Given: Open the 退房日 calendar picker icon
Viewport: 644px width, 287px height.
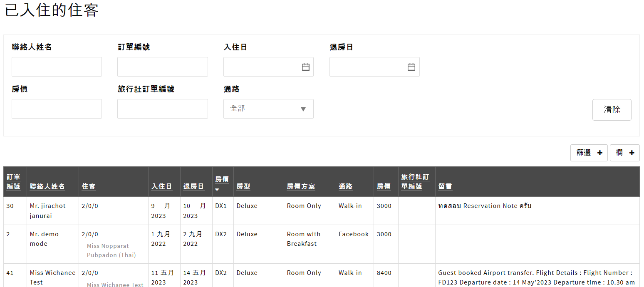Looking at the screenshot, I should tap(411, 67).
